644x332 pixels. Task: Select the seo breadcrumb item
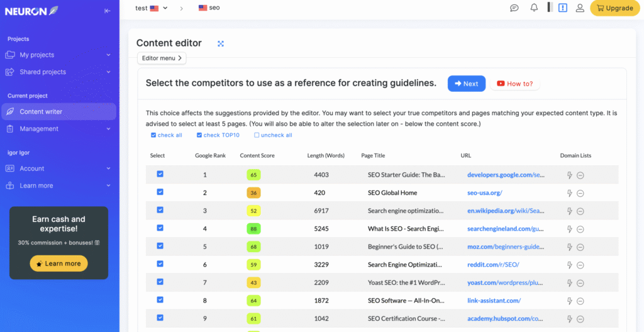[x=209, y=8]
